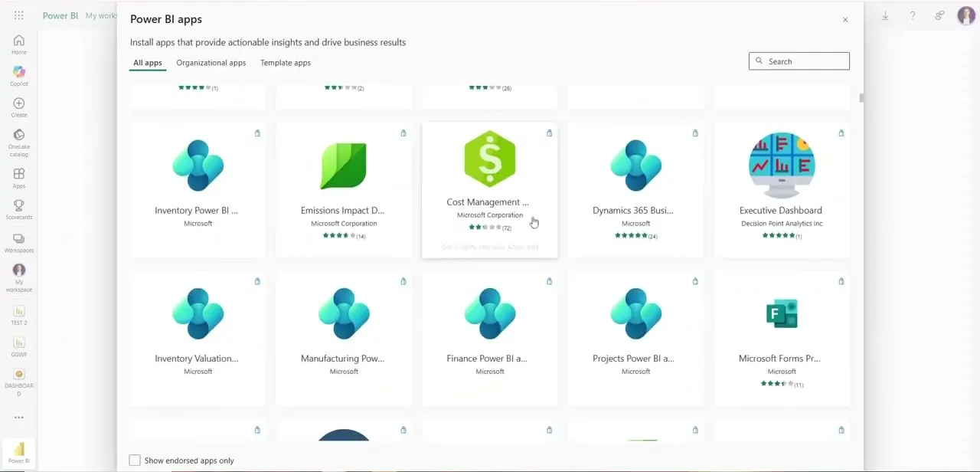The height and width of the screenshot is (472, 980).
Task: Click the Emissions Impact rating (14)
Action: 344,236
